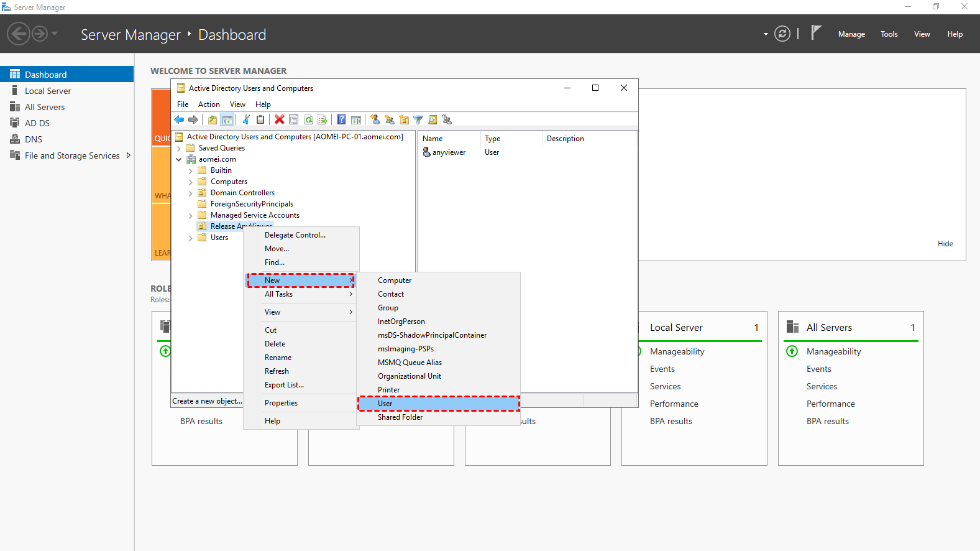Select the anyviewer user entry

449,152
